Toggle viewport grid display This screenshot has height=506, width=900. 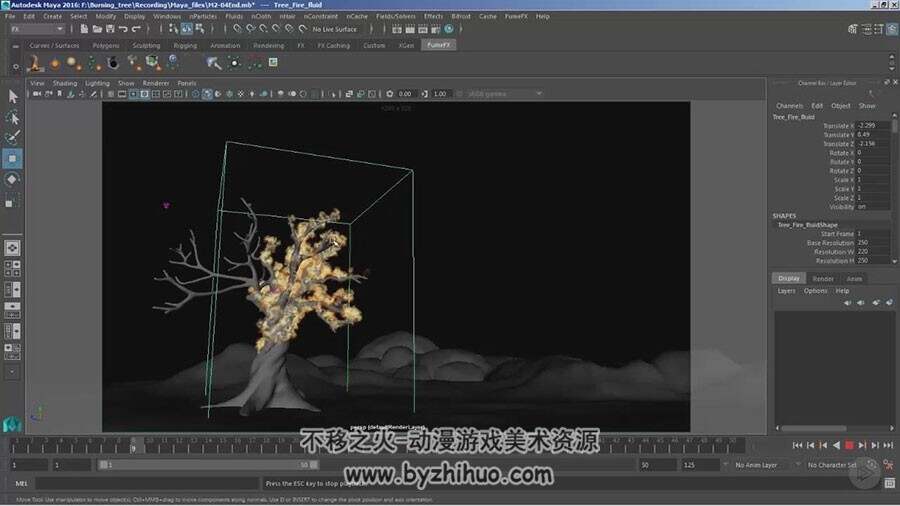coord(111,94)
